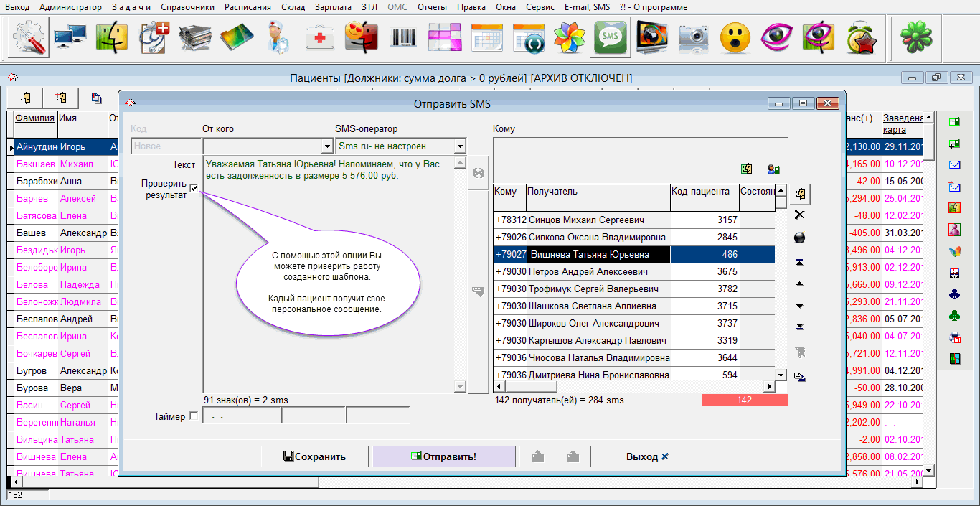
Task: Click the "Отправить!" button
Action: pyautogui.click(x=444, y=456)
